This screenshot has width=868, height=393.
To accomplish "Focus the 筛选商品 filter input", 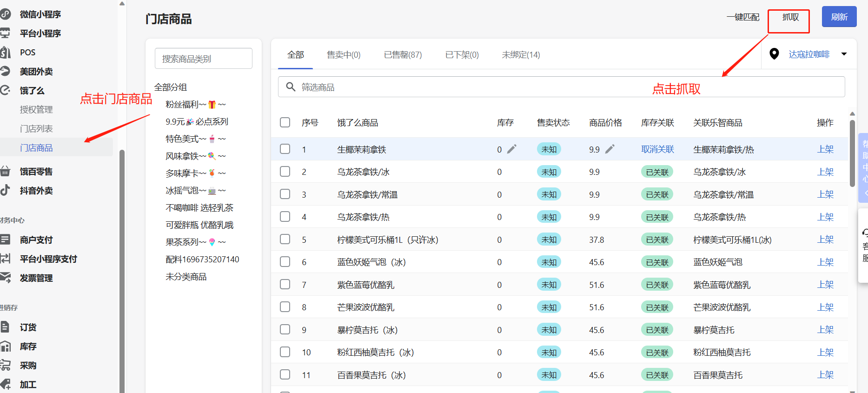I will coord(561,87).
